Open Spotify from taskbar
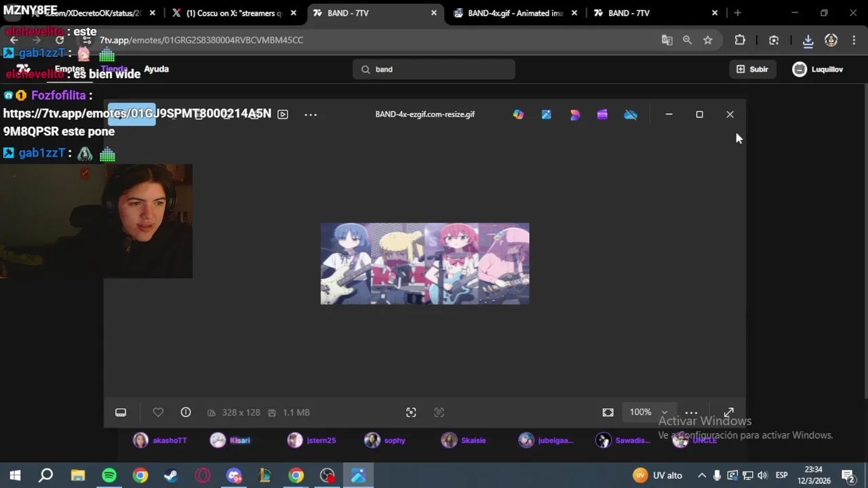 pyautogui.click(x=109, y=475)
